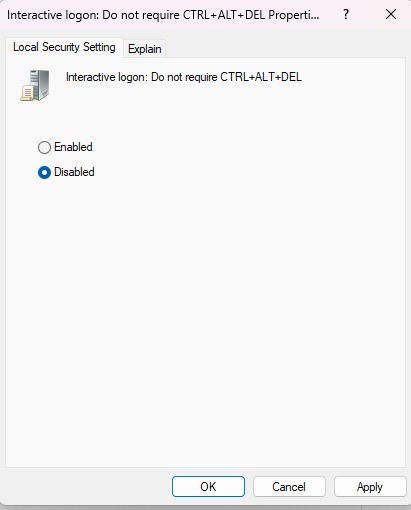Screen dimensions: 411x510
Task: Dismiss the dialog using Cancel
Action: tap(289, 487)
